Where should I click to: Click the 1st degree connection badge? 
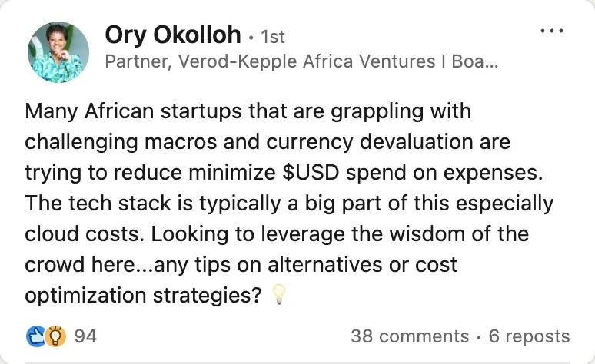coord(274,37)
